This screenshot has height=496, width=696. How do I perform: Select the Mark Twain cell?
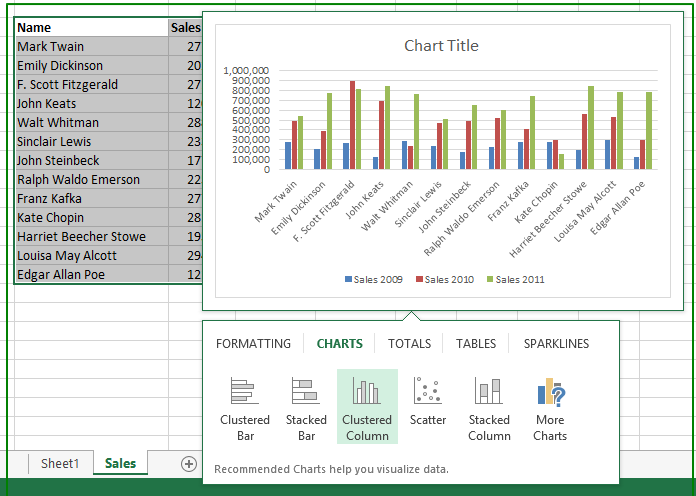pyautogui.click(x=90, y=47)
